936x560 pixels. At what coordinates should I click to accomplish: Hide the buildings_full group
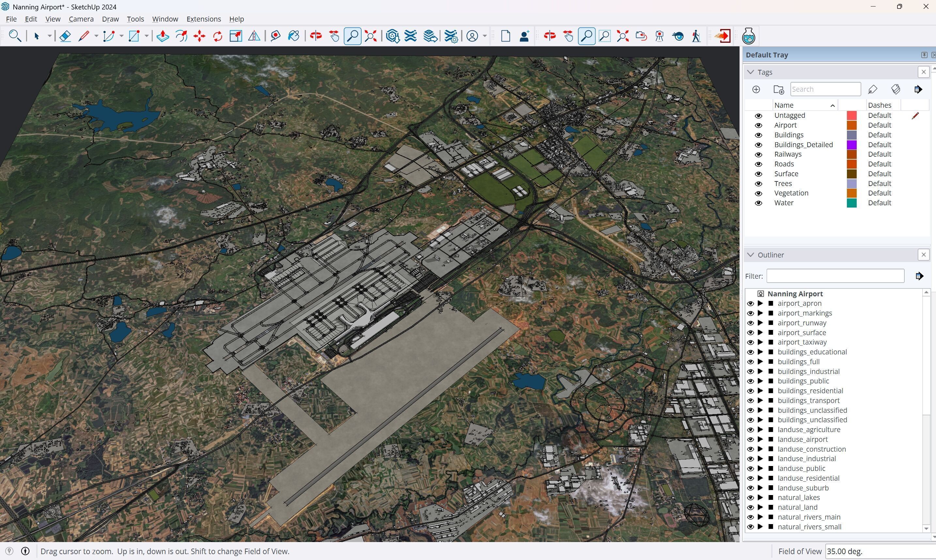pyautogui.click(x=750, y=362)
